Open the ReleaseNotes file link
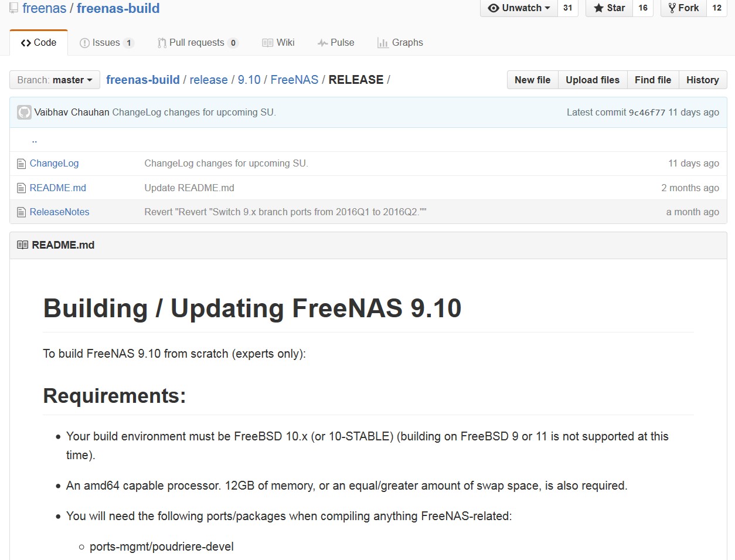The width and height of the screenshot is (735, 560). (x=60, y=212)
